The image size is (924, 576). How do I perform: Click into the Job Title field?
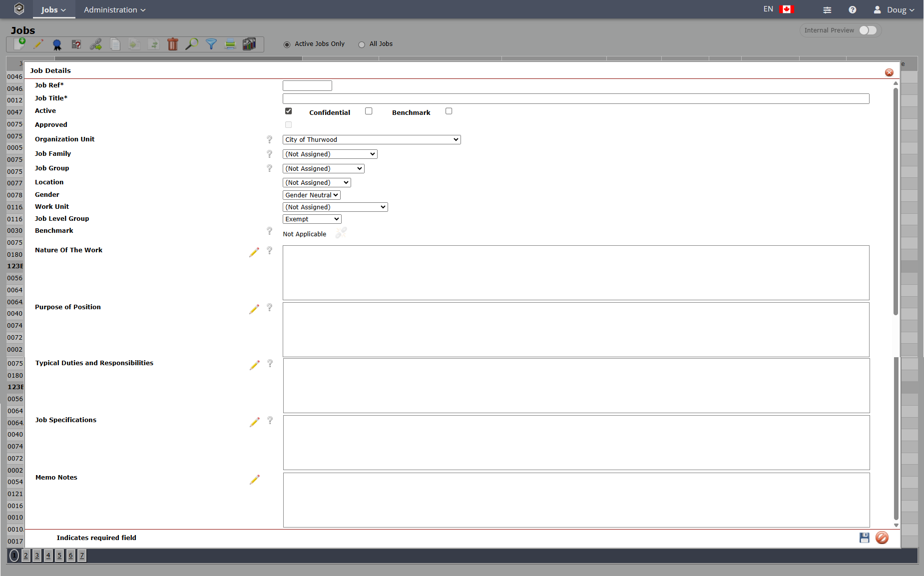575,99
